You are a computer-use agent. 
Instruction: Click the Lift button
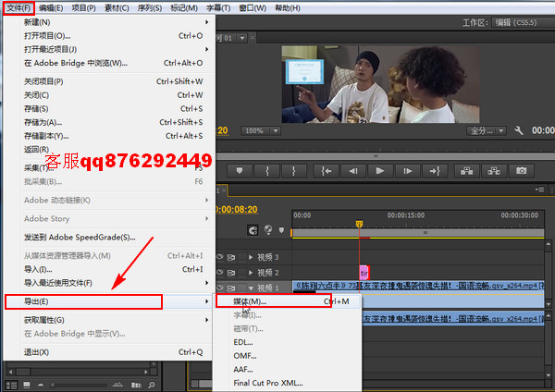(x=467, y=171)
